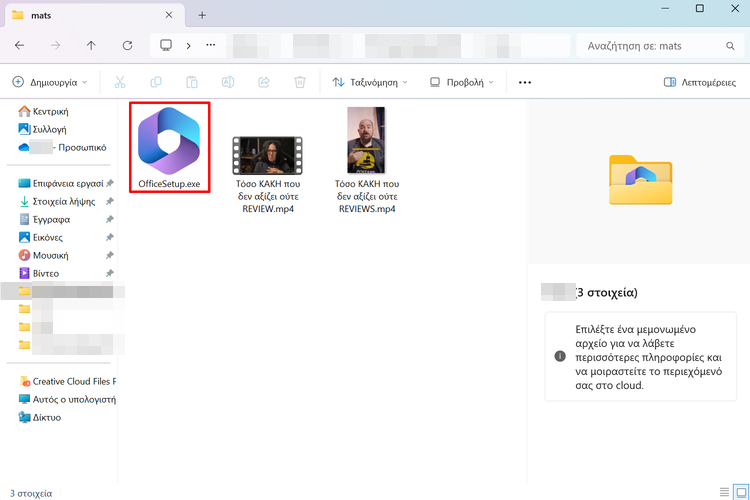The image size is (750, 500).
Task: Click the Delete trash icon
Action: point(300,82)
